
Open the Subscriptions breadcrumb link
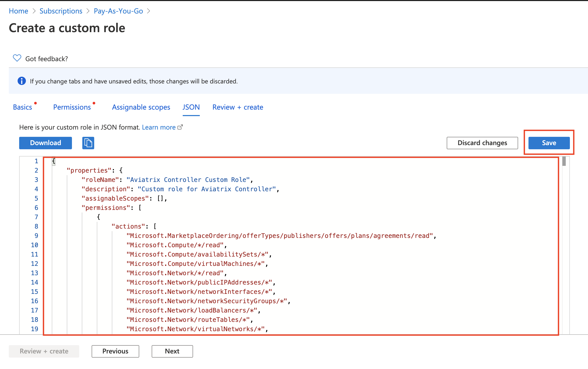[x=61, y=11]
